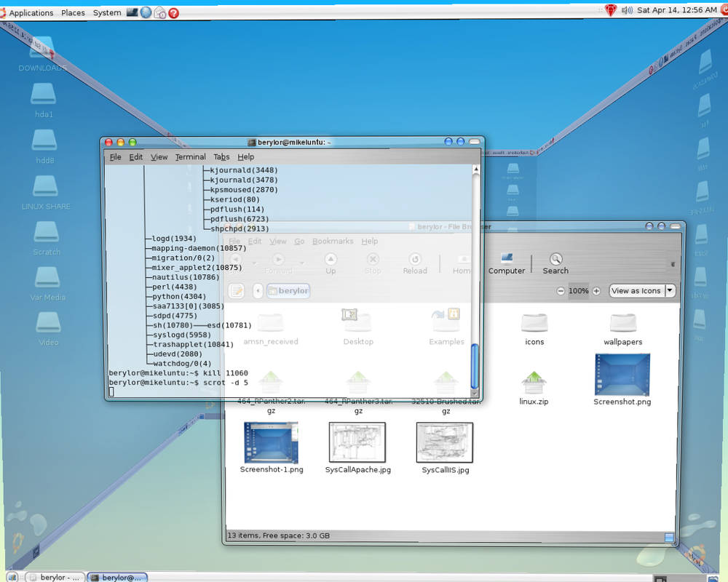Open the Computer location in file browser
The height and width of the screenshot is (582, 728).
click(x=507, y=262)
